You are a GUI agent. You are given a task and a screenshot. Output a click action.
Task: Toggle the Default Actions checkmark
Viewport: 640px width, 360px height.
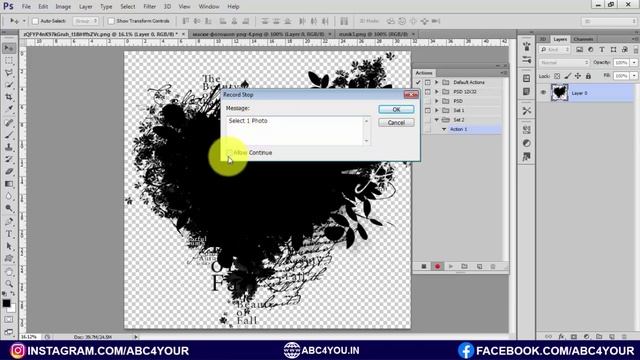[418, 82]
